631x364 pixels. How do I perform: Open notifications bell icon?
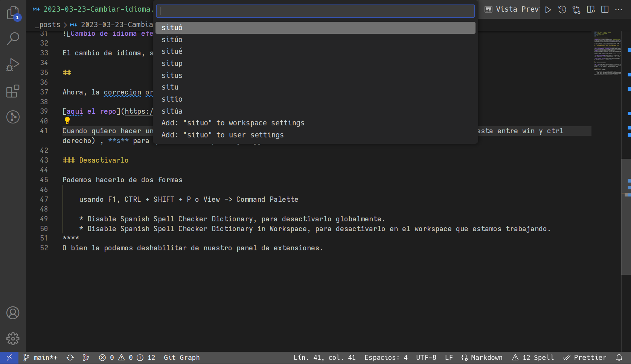pos(619,358)
